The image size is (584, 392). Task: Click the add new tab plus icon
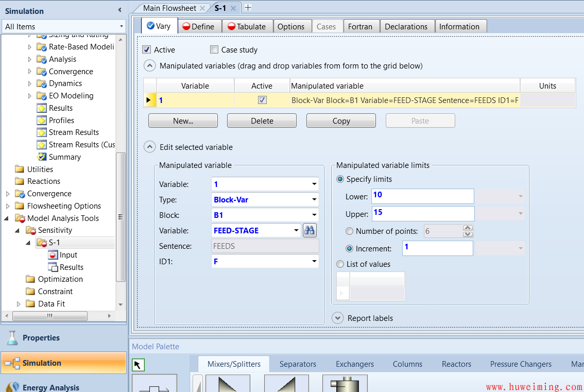[x=248, y=7]
